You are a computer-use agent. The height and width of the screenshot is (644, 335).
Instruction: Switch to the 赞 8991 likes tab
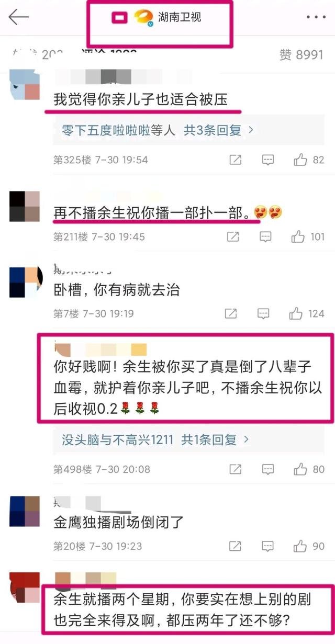click(301, 54)
